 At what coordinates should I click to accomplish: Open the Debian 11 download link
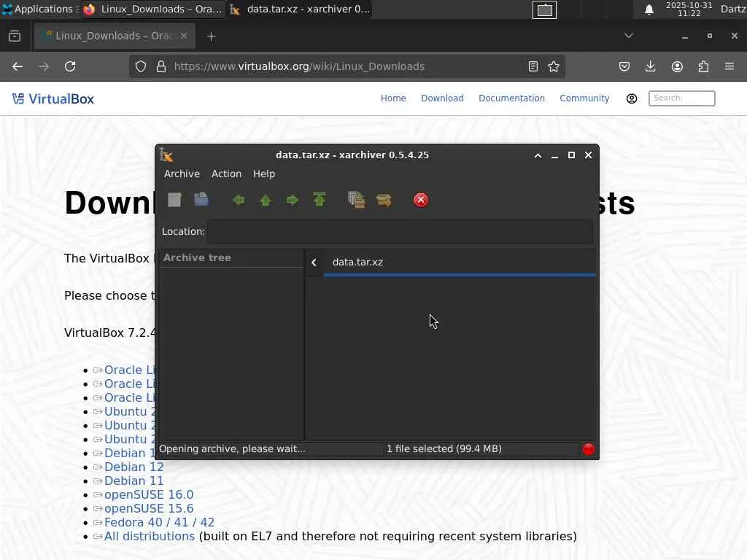coord(134,481)
